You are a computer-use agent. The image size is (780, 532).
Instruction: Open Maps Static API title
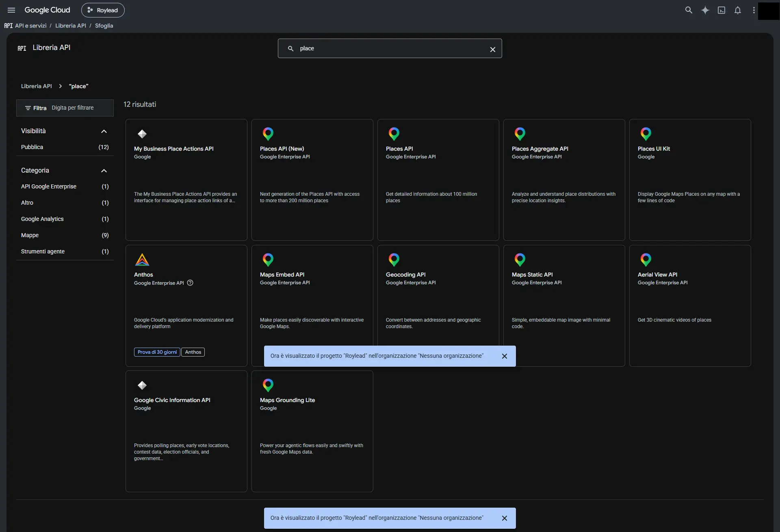(532, 275)
